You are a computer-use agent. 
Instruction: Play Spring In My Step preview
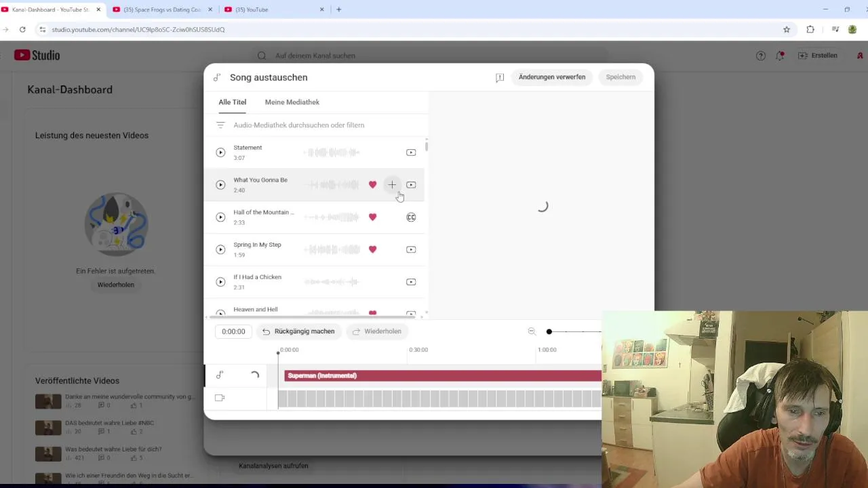220,249
